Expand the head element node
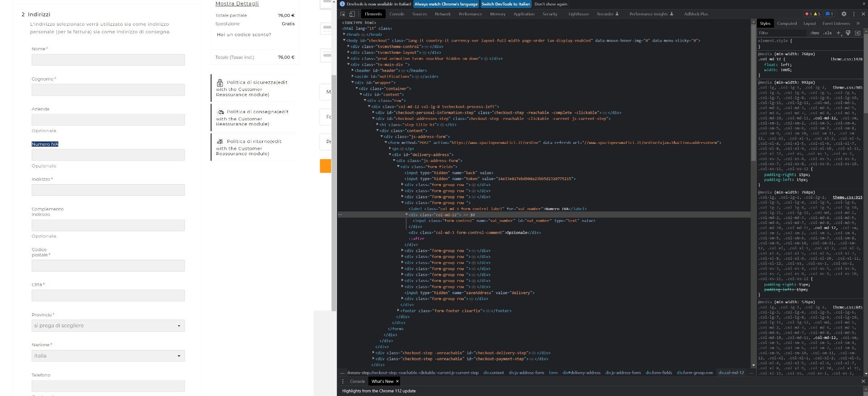The height and width of the screenshot is (396, 868). [x=344, y=34]
